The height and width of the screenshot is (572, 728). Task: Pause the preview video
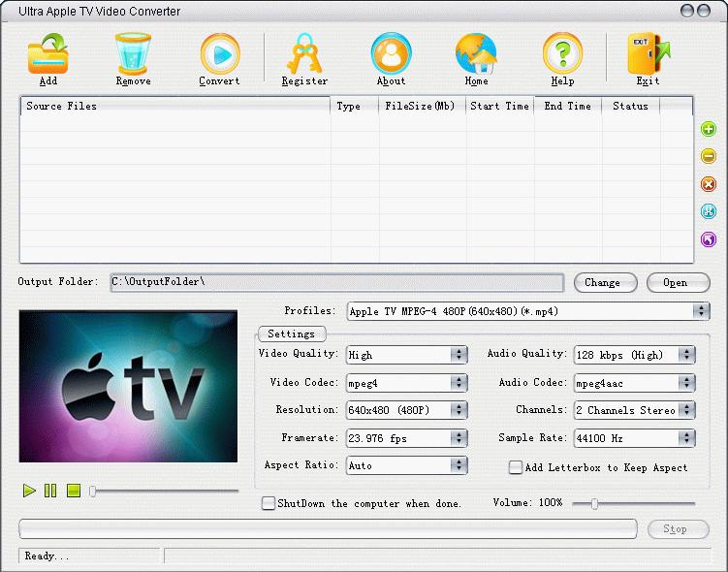click(50, 491)
